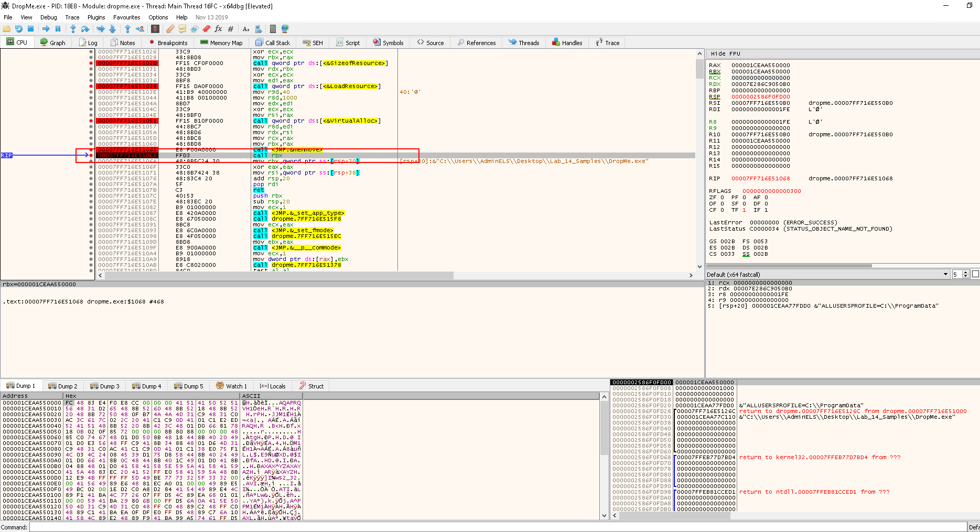Switch to the Memory Map tab
Image resolution: width=980 pixels, height=532 pixels.
[221, 43]
